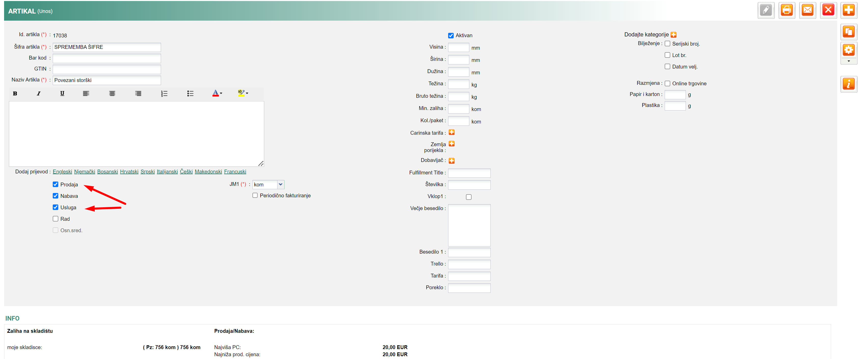
Task: Click the copy article icon in sidebar
Action: point(848,32)
